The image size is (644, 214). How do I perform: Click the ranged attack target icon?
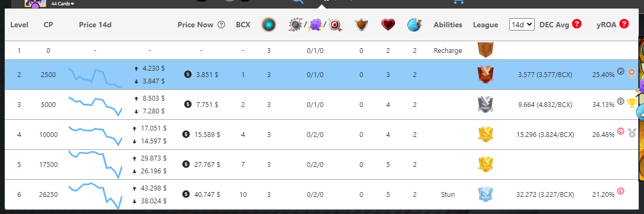pyautogui.click(x=335, y=25)
